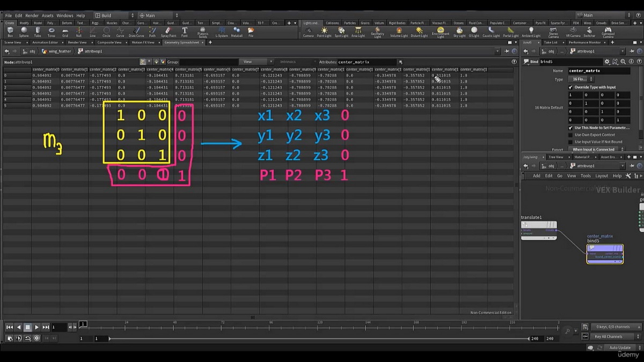The width and height of the screenshot is (644, 362).
Task: Select the Circle shelf tool
Action: (106, 32)
